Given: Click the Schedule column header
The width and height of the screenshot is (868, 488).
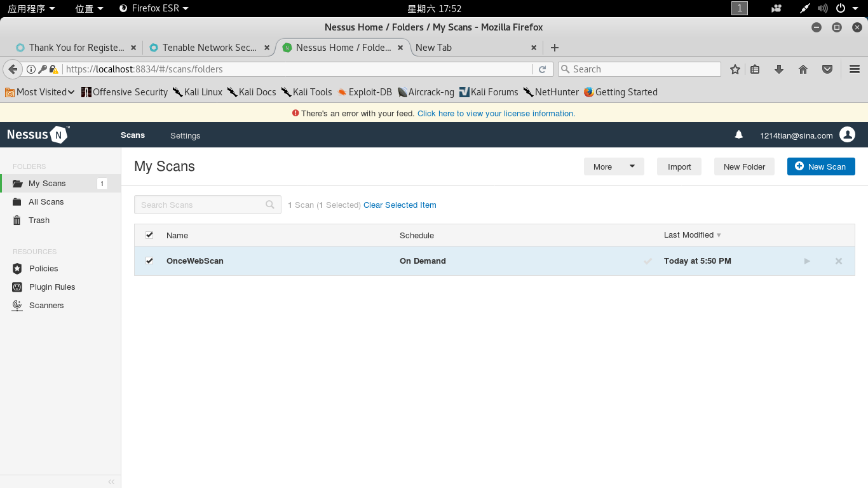Looking at the screenshot, I should [417, 236].
